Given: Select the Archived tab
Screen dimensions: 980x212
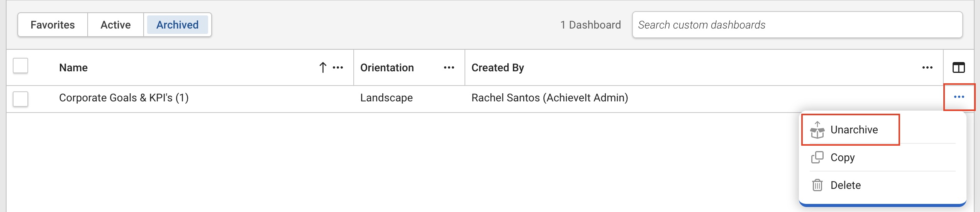Looking at the screenshot, I should [x=178, y=25].
